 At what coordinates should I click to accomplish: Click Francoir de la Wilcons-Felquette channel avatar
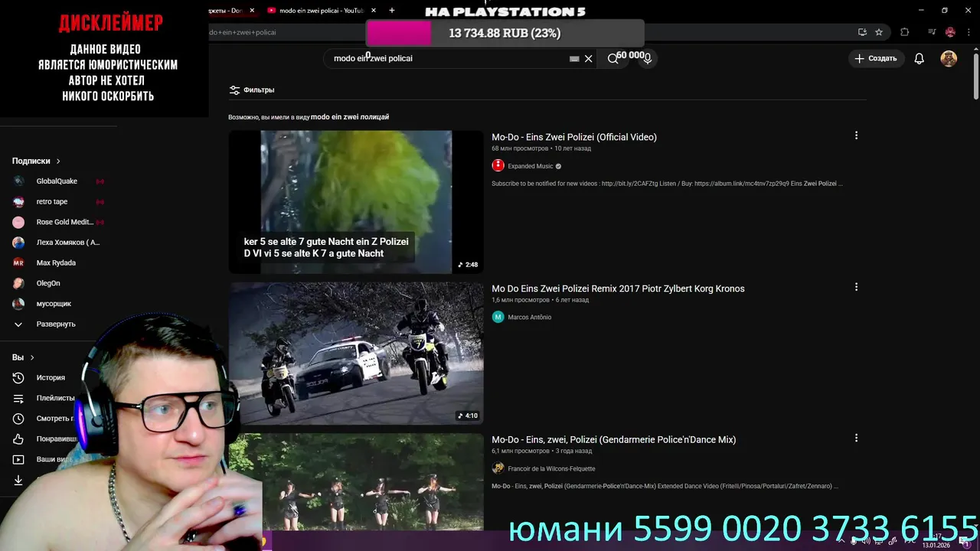click(x=498, y=468)
